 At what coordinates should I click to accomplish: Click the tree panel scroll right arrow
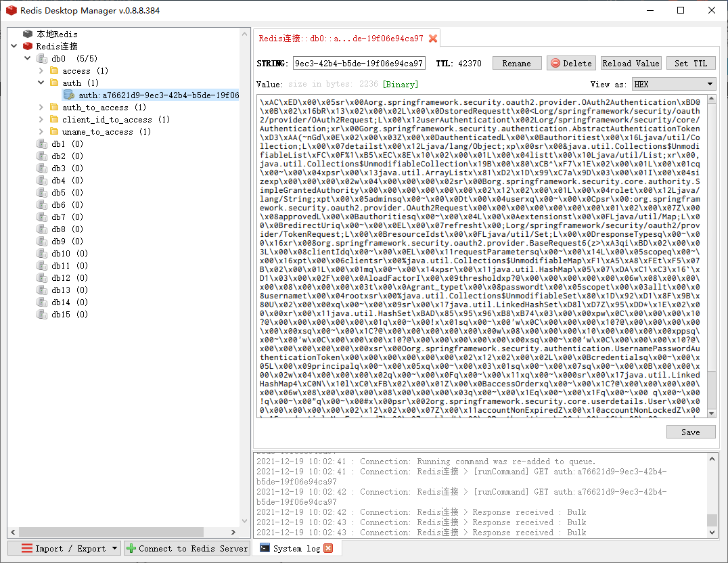click(x=233, y=532)
